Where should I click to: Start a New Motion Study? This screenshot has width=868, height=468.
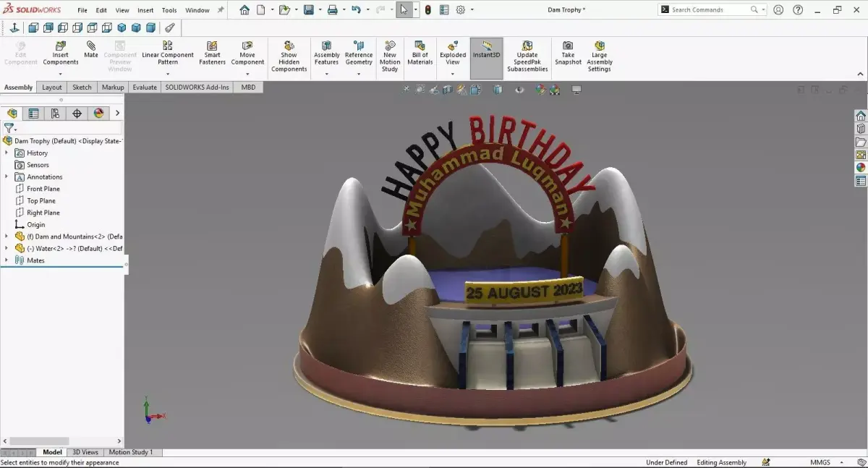click(390, 56)
